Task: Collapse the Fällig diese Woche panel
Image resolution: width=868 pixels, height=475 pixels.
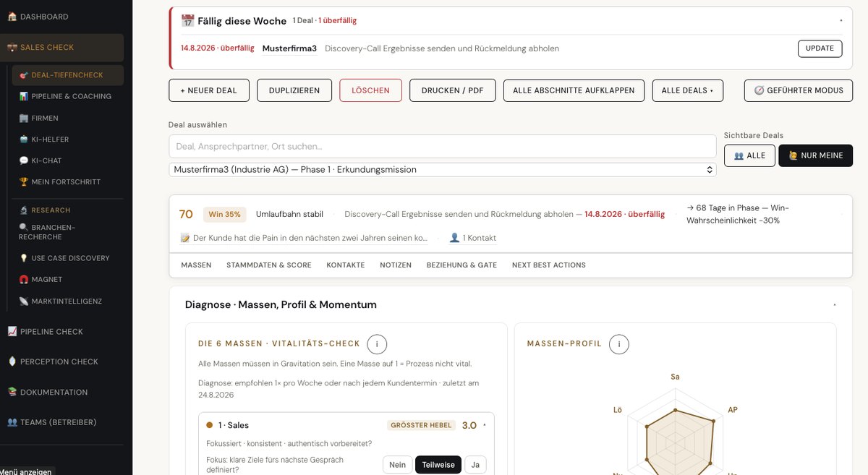Action: 841,21
